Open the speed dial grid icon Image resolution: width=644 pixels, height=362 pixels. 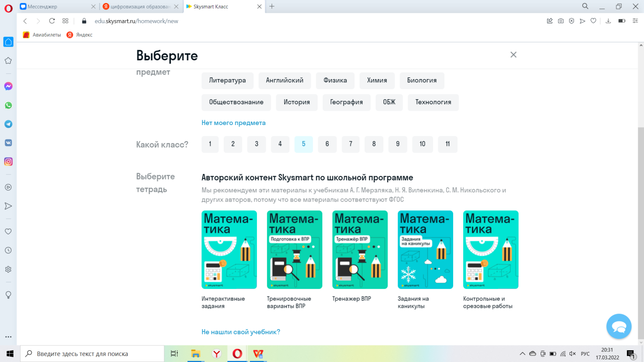tap(66, 21)
